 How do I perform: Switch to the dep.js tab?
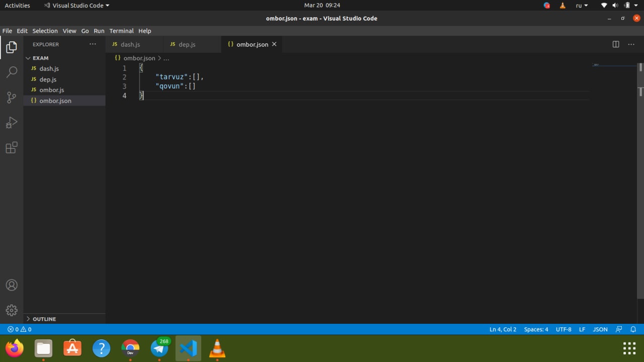(x=192, y=44)
